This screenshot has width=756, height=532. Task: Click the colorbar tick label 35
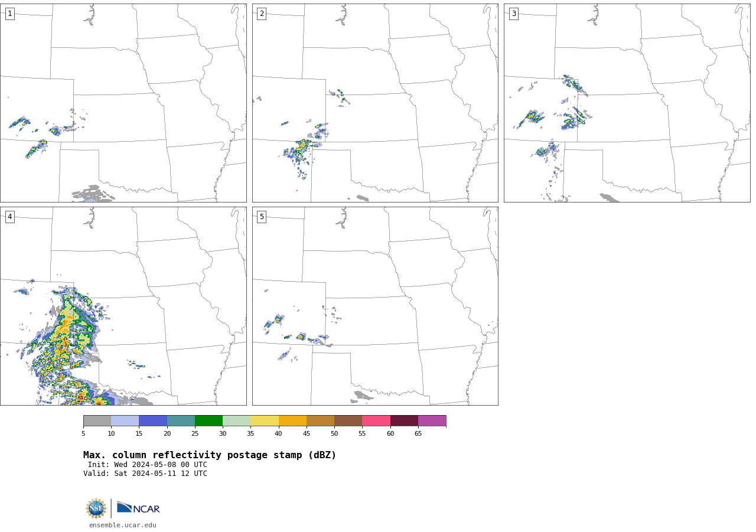tap(250, 434)
